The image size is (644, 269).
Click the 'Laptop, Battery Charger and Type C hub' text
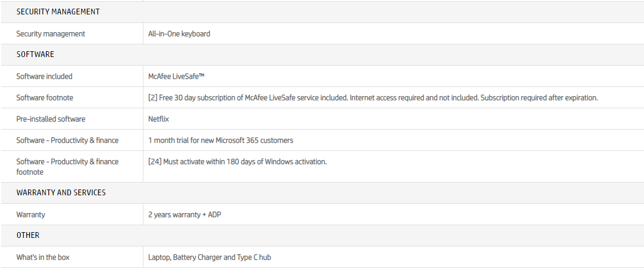pyautogui.click(x=210, y=257)
